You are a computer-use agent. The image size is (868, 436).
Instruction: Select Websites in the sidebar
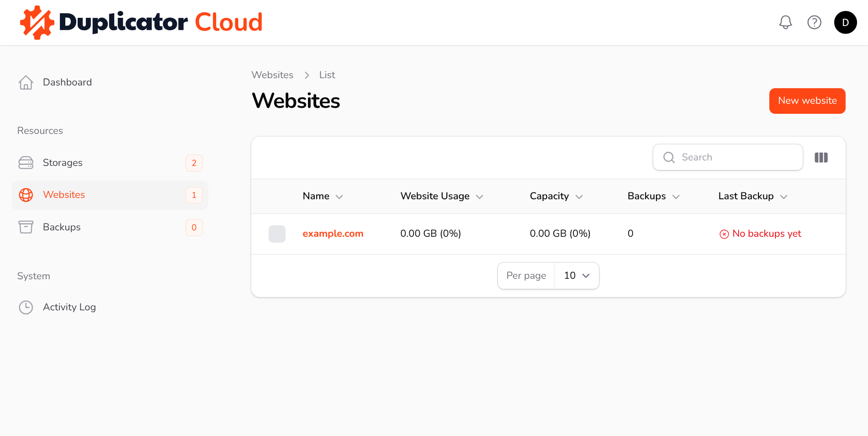64,195
